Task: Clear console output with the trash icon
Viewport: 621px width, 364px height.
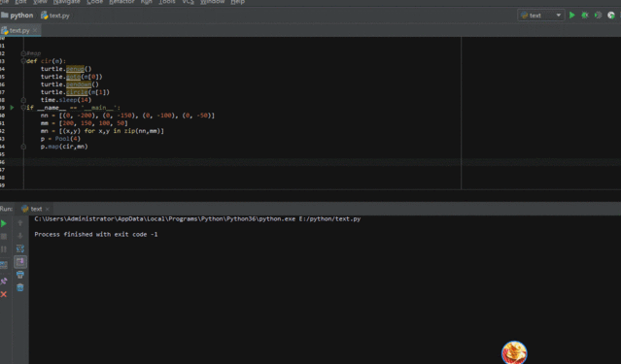Action: point(20,287)
